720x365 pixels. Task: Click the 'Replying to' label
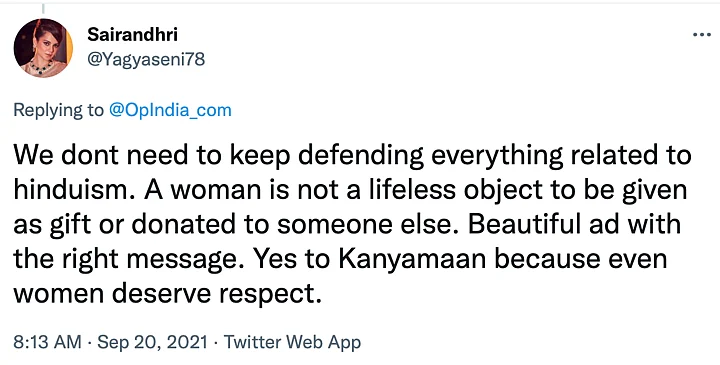tap(59, 111)
